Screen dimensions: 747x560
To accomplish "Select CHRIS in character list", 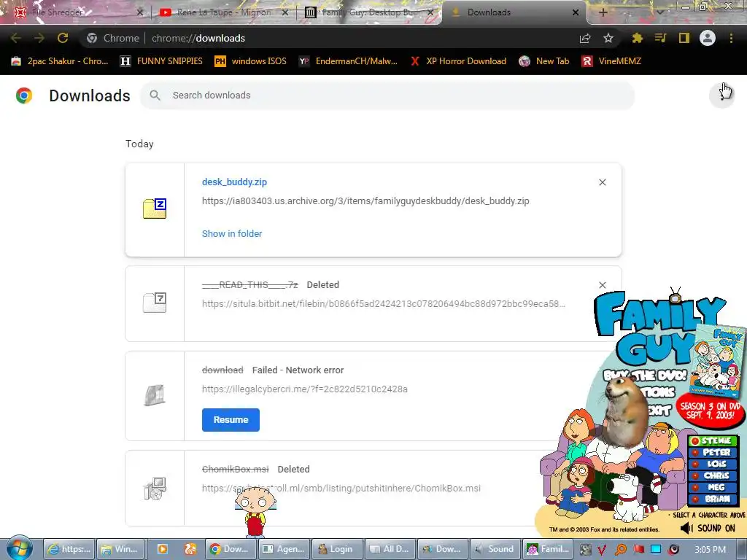I will pos(713,475).
